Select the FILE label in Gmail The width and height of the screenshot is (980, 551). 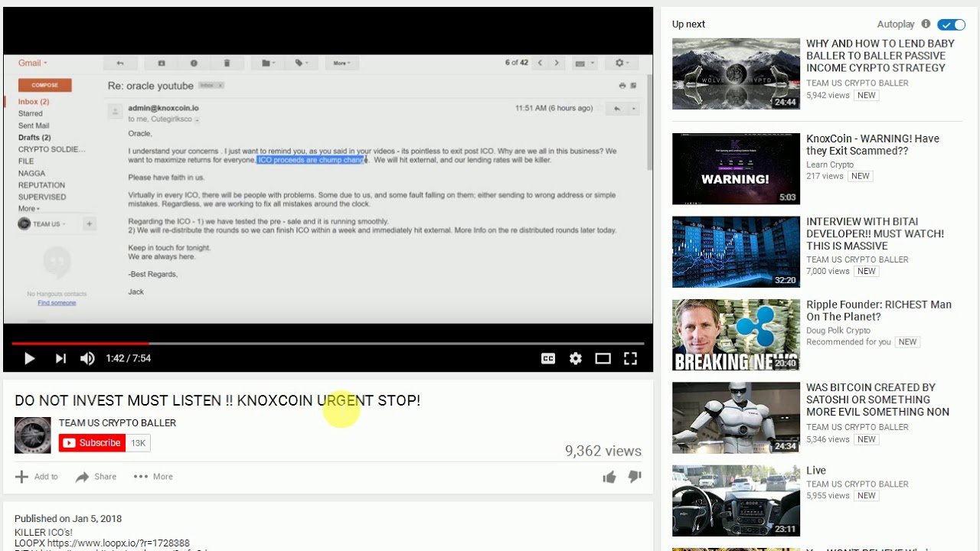coord(26,161)
